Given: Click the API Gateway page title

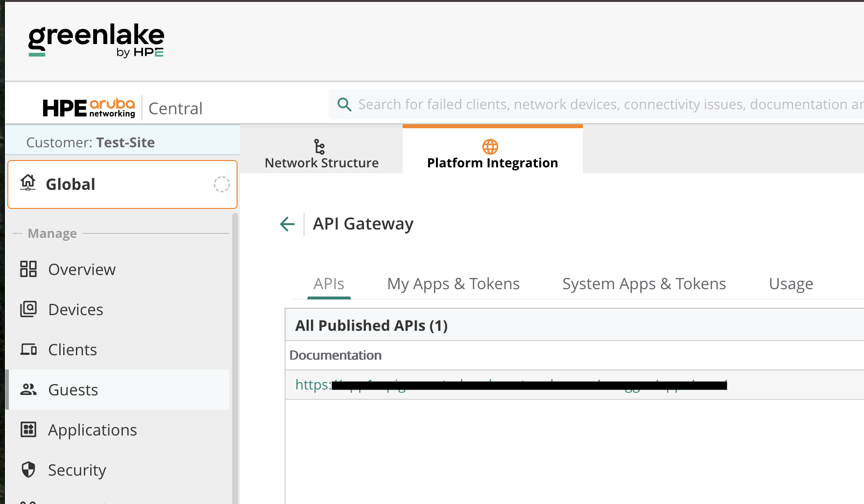Looking at the screenshot, I should (x=363, y=224).
